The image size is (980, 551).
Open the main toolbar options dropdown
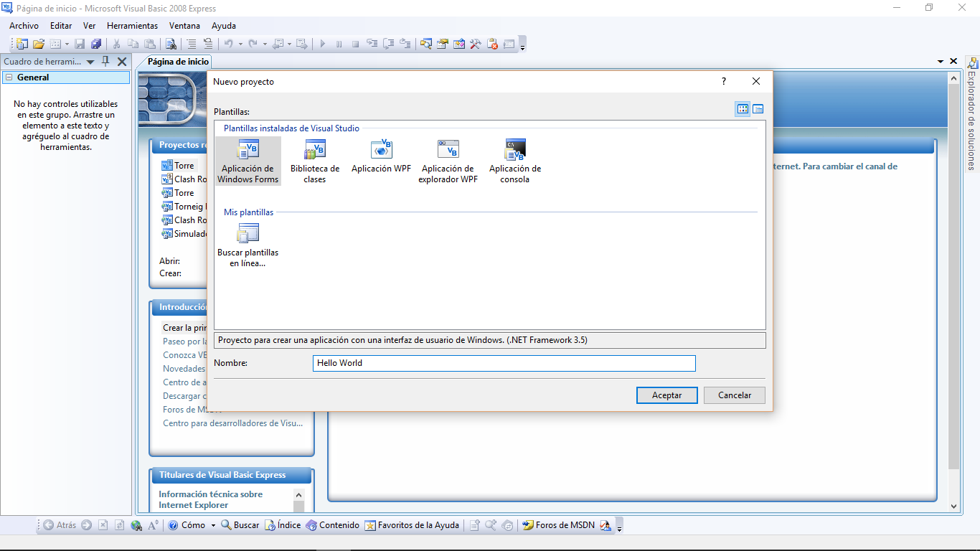(523, 46)
